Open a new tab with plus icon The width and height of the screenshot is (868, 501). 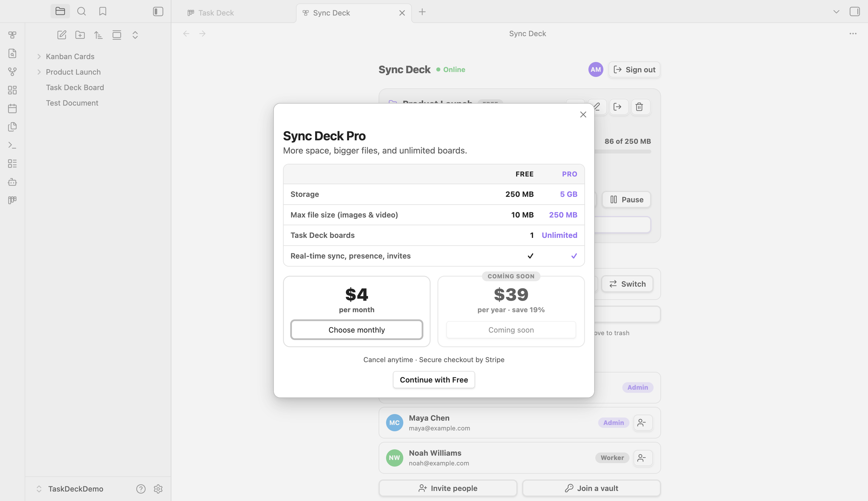tap(422, 12)
